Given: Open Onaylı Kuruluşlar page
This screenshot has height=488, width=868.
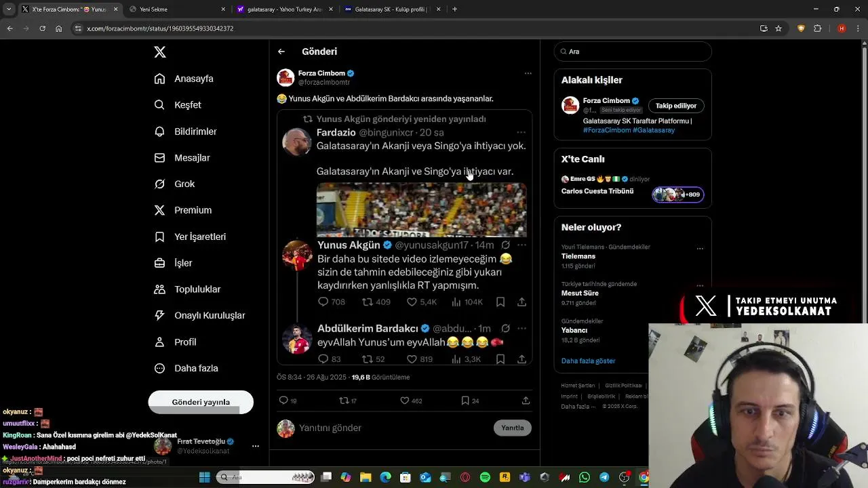Looking at the screenshot, I should pos(199,315).
